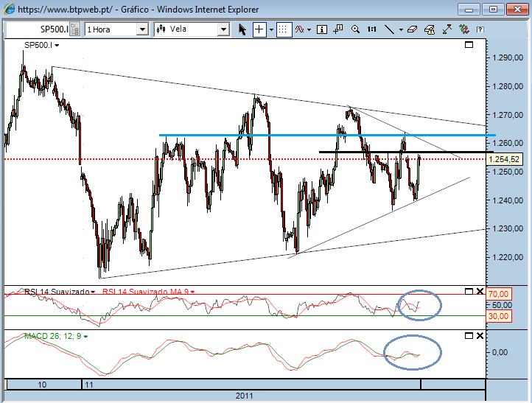Viewport: 532px width, 403px height.
Task: Click the 10 date marker on timeline
Action: click(42, 385)
